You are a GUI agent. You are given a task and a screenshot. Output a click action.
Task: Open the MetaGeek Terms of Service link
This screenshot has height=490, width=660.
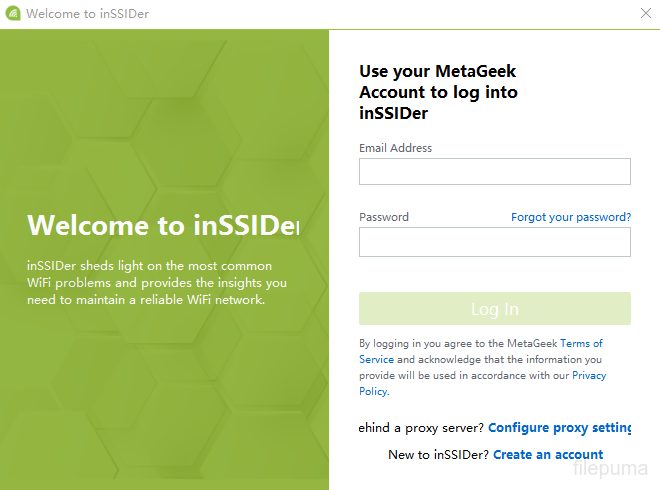(581, 343)
